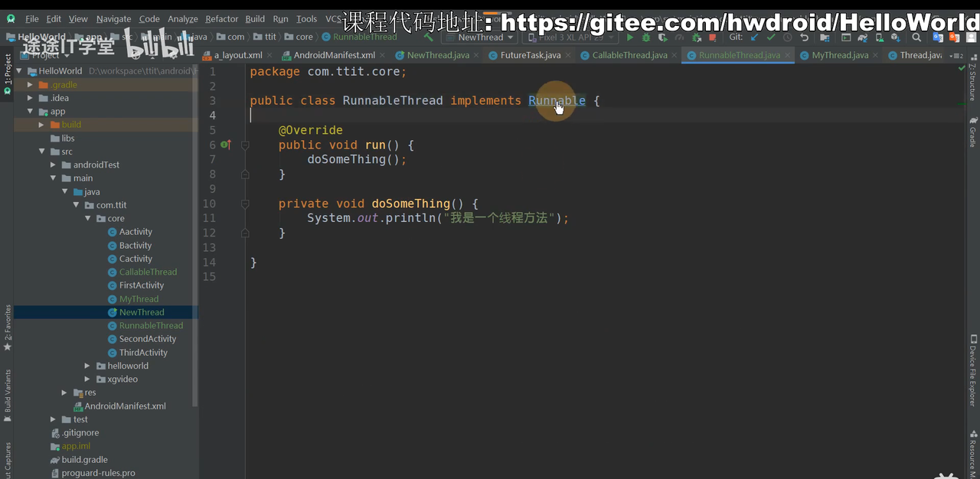Expand the helloworld package
Screen dimensions: 980x479
click(88, 366)
